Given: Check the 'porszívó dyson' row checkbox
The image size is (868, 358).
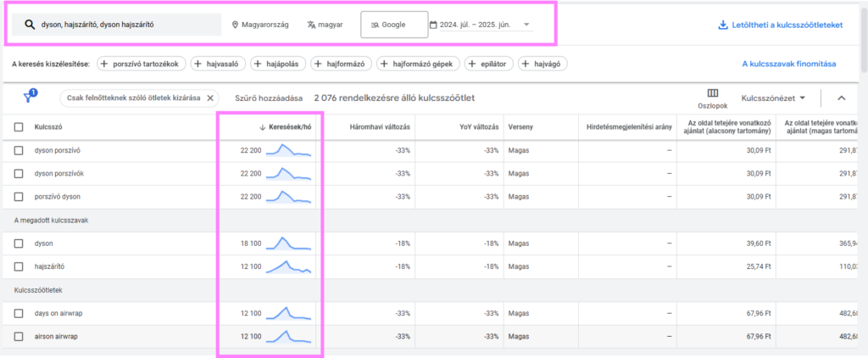Looking at the screenshot, I should coord(19,197).
